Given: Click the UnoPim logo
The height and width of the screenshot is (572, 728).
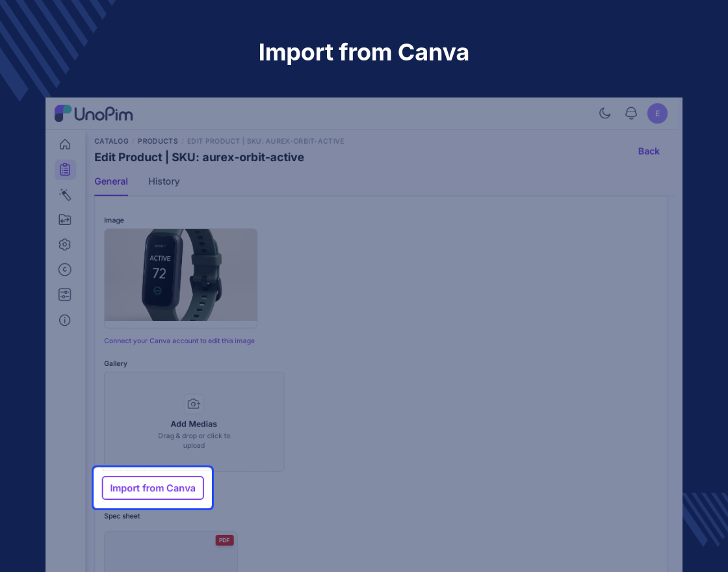Looking at the screenshot, I should (94, 114).
